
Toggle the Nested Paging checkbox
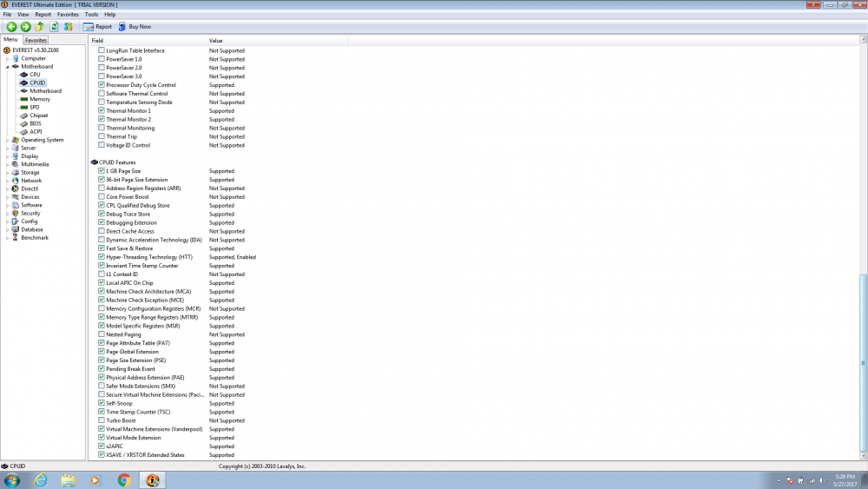pyautogui.click(x=102, y=334)
